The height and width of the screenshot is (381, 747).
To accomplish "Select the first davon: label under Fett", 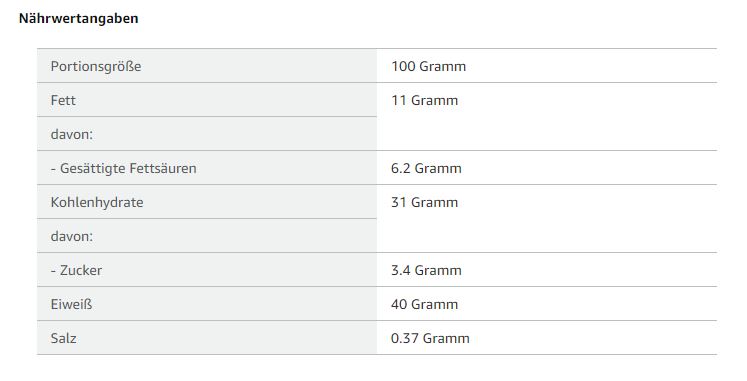I will [x=71, y=134].
